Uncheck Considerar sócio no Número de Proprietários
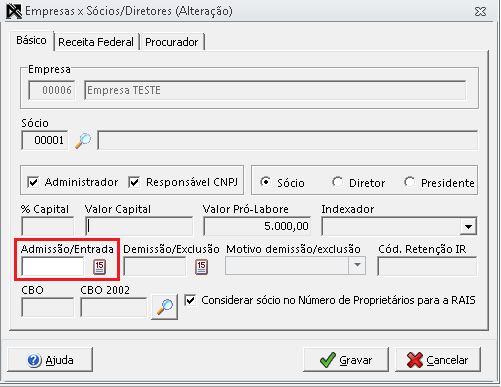The height and width of the screenshot is (387, 501). click(x=190, y=300)
